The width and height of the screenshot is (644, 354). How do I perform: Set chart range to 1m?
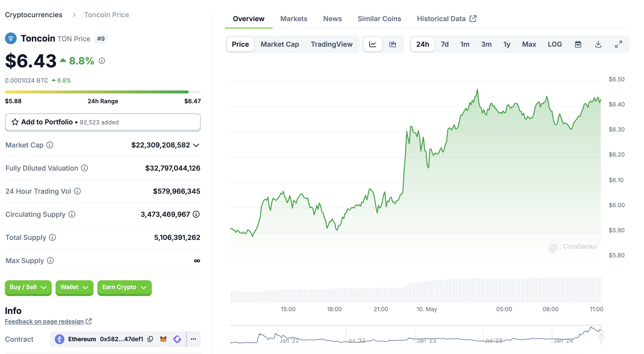pos(465,44)
